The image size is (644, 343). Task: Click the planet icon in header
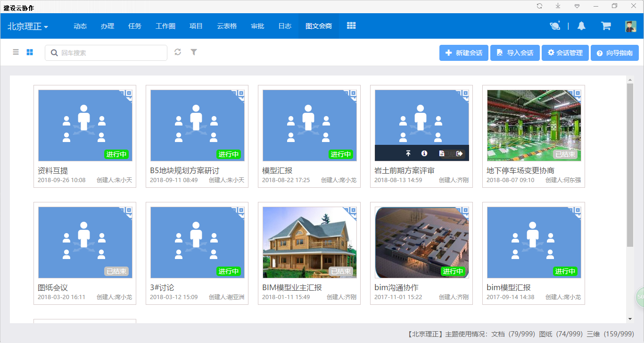[x=555, y=26]
